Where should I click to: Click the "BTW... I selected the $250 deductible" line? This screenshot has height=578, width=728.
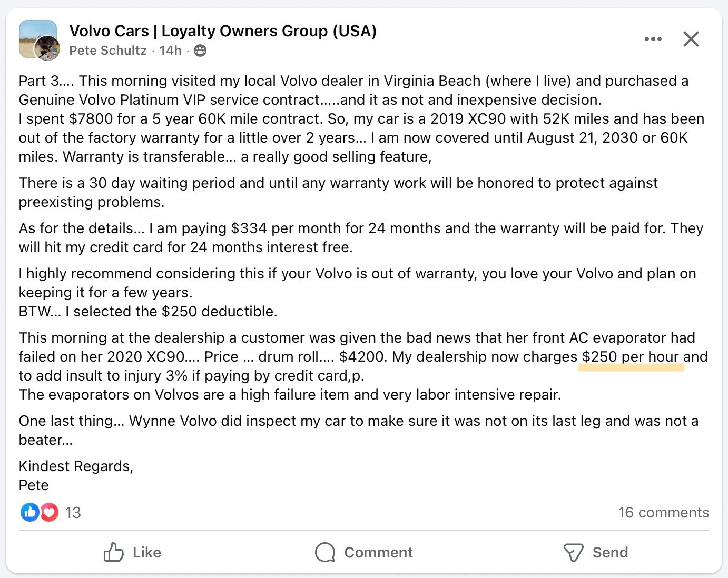(148, 311)
